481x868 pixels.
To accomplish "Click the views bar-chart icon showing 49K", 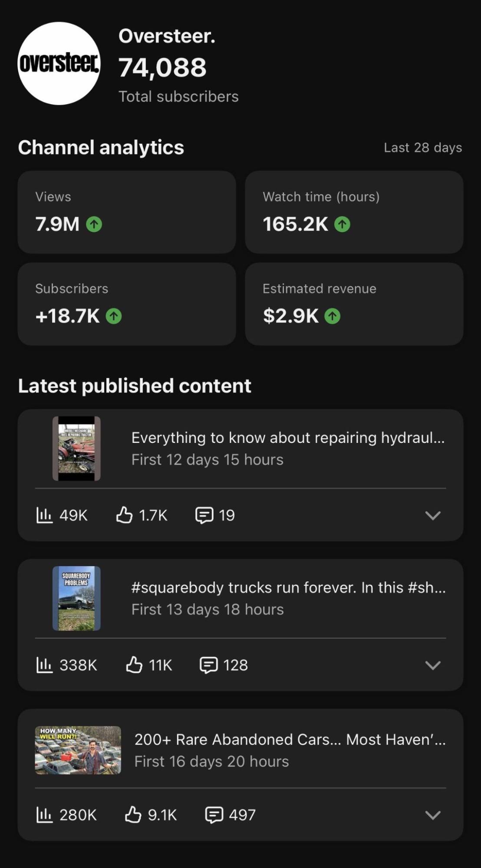I will (x=44, y=515).
